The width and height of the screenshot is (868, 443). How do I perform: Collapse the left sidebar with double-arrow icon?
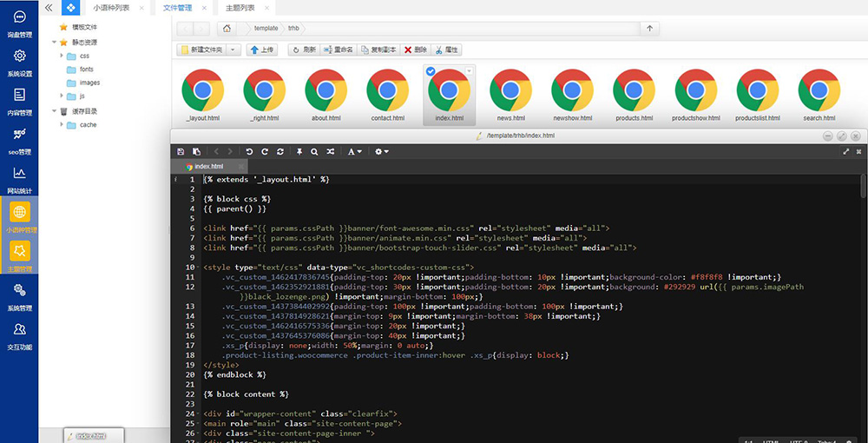pyautogui.click(x=49, y=8)
